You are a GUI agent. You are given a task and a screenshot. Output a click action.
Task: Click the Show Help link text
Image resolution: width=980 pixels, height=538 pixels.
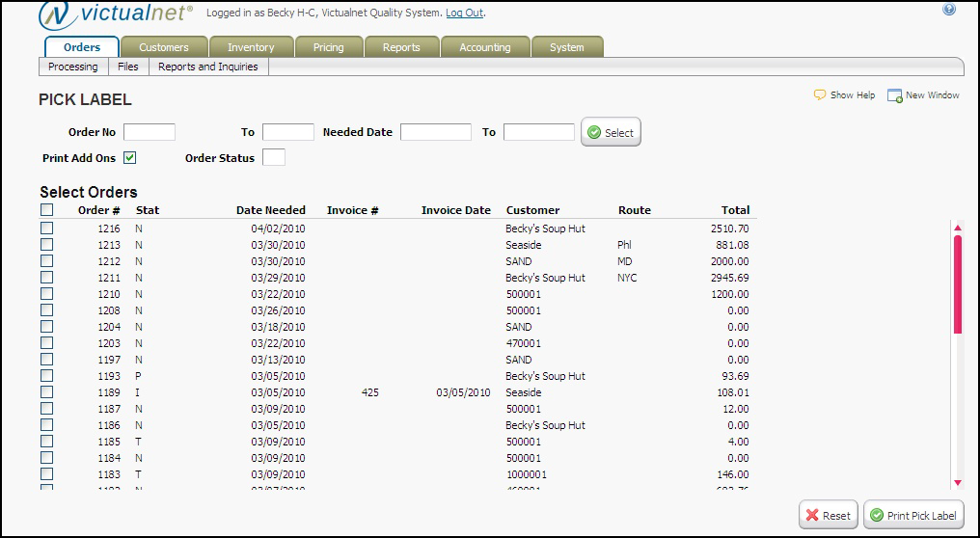(853, 95)
